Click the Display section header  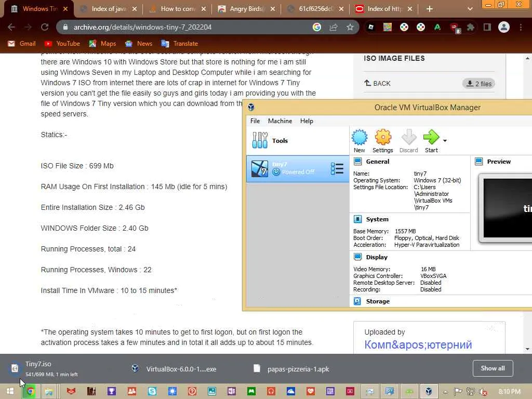point(376,257)
